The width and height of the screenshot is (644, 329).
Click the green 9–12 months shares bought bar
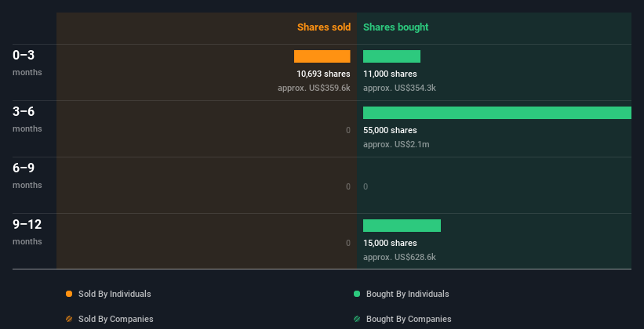[402, 226]
